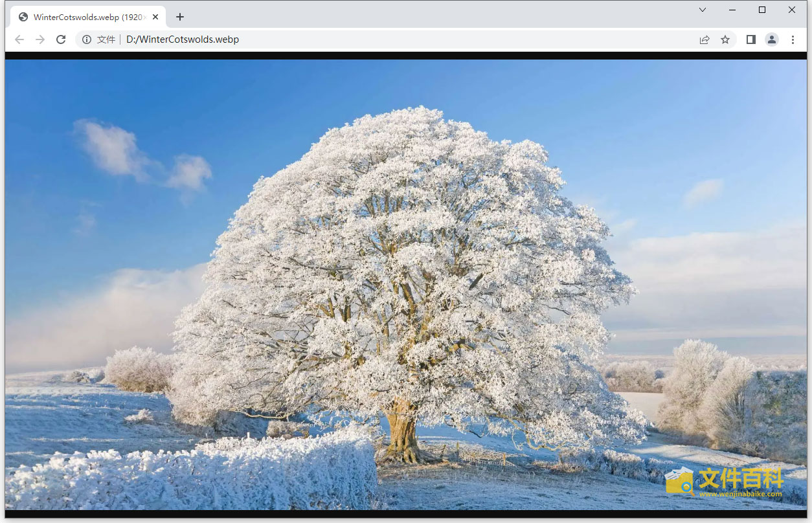Viewport: 812px width, 523px height.
Task: Open the user profile avatar
Action: click(772, 39)
